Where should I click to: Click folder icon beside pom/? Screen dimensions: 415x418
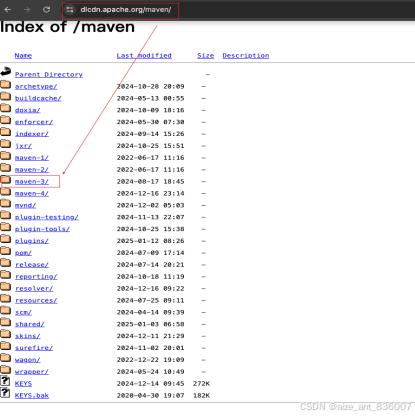point(6,250)
